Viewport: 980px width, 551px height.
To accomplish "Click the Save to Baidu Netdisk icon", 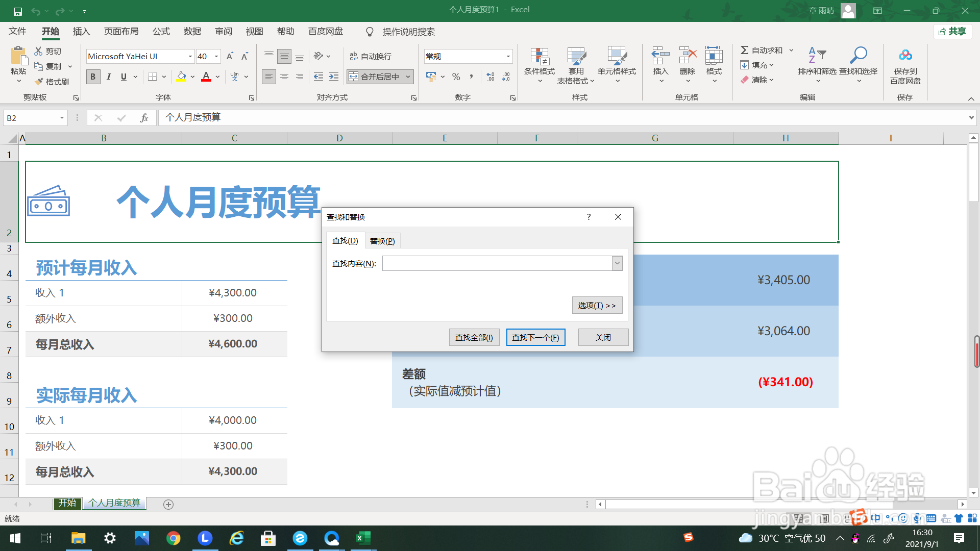I will (905, 55).
